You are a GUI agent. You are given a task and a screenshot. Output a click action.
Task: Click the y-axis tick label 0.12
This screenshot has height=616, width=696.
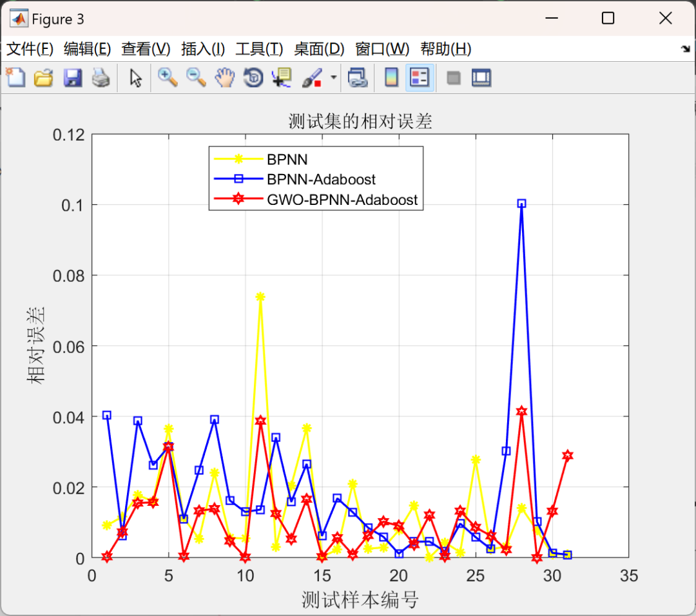point(69,135)
